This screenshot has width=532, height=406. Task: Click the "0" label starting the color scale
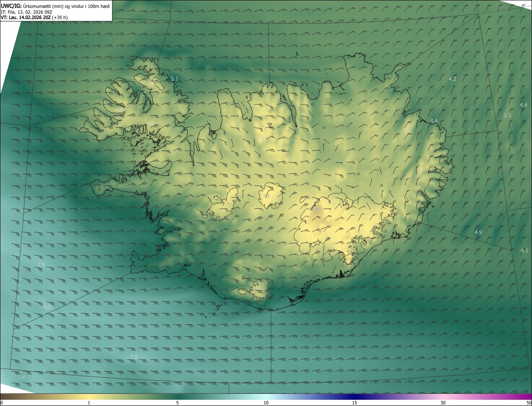pos(2,403)
